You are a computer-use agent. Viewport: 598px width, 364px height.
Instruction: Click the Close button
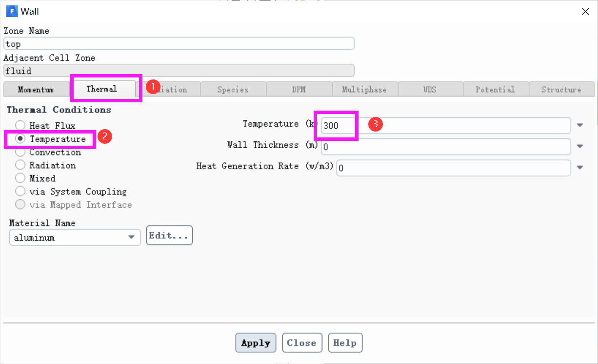tap(301, 343)
